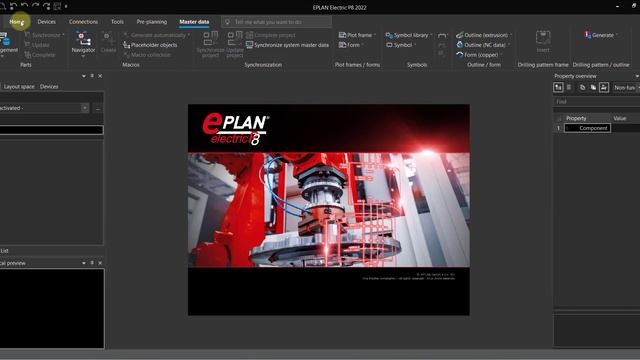640x360 pixels.
Task: Open the parts Navigator icon
Action: point(83,39)
